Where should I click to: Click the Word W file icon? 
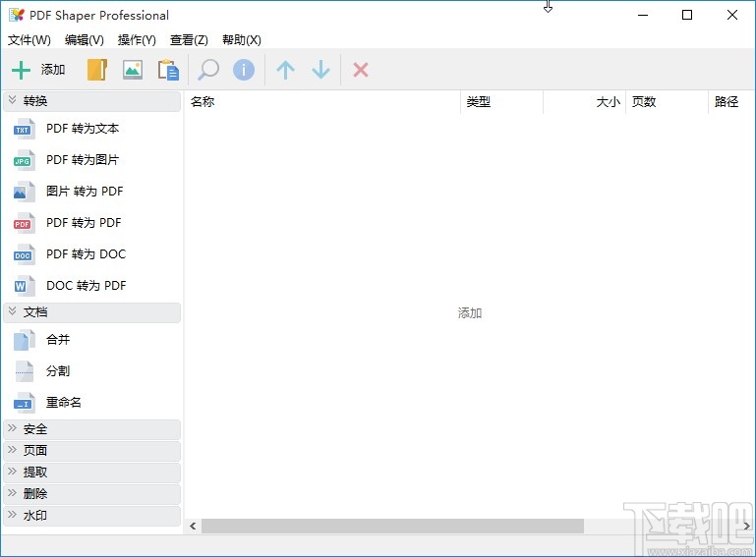pos(25,285)
